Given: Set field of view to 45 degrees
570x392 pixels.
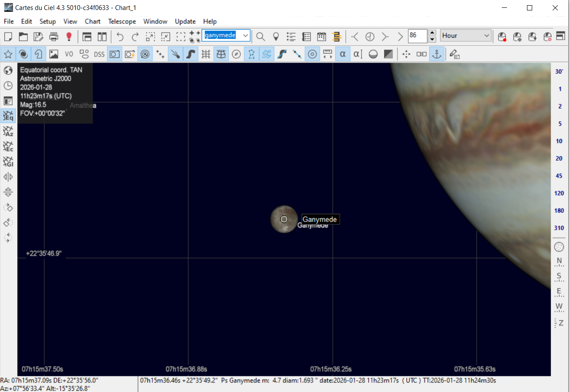Looking at the screenshot, I should pos(559,176).
